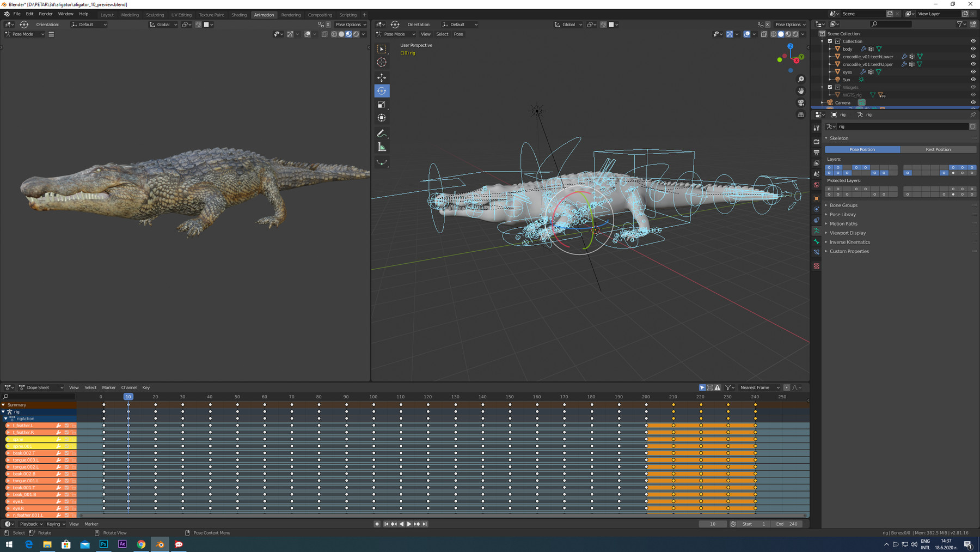The width and height of the screenshot is (980, 552).
Task: Open the Render properties tab
Action: (816, 142)
